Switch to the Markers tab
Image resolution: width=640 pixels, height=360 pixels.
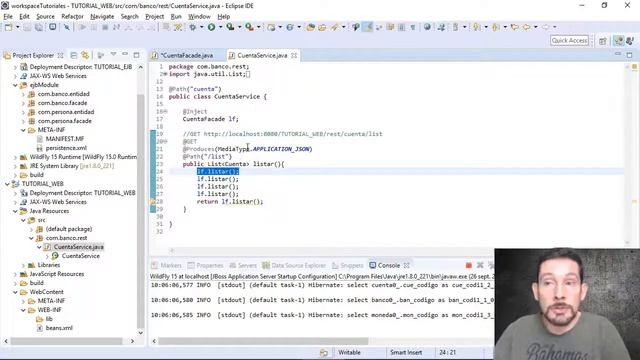tap(167, 265)
